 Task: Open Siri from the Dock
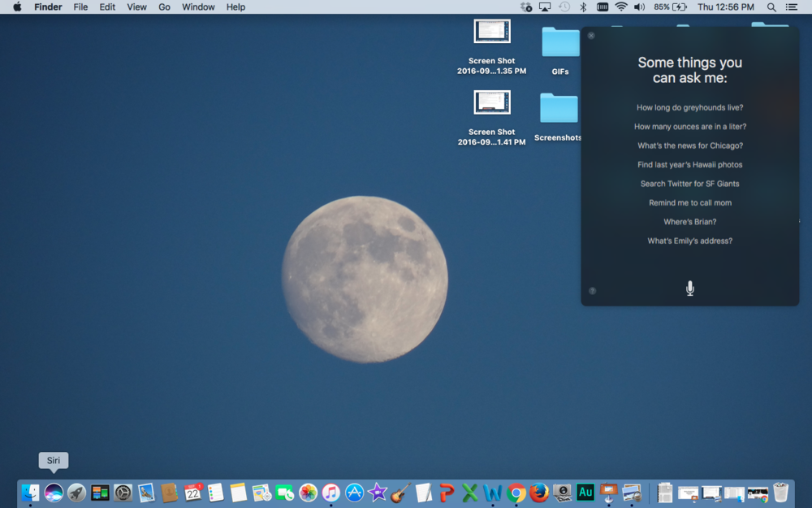tap(53, 492)
